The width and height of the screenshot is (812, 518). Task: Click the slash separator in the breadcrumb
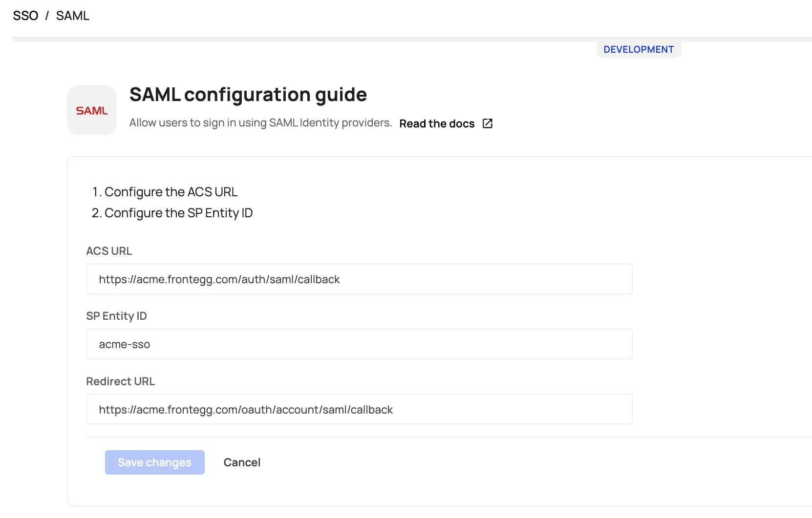(x=47, y=16)
